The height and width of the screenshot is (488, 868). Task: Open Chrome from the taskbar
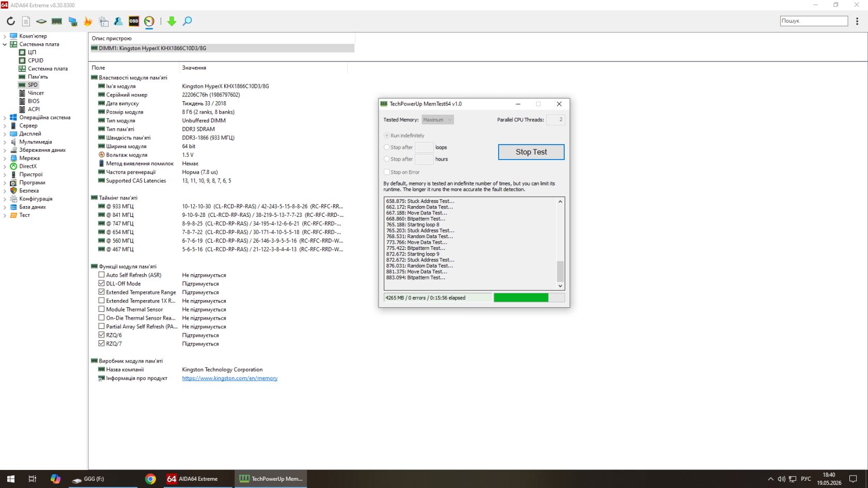coord(150,479)
